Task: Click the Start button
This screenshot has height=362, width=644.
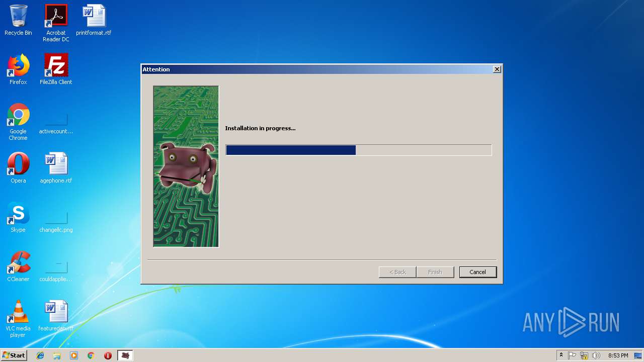Action: point(14,355)
